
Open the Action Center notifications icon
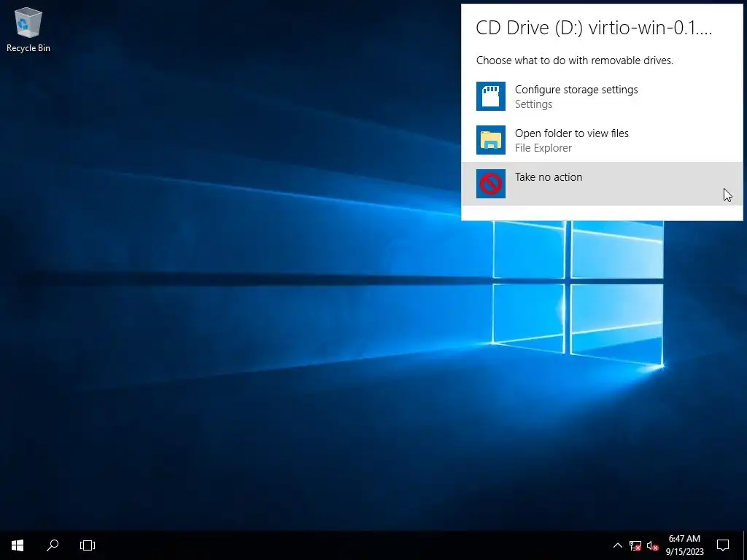pyautogui.click(x=723, y=545)
